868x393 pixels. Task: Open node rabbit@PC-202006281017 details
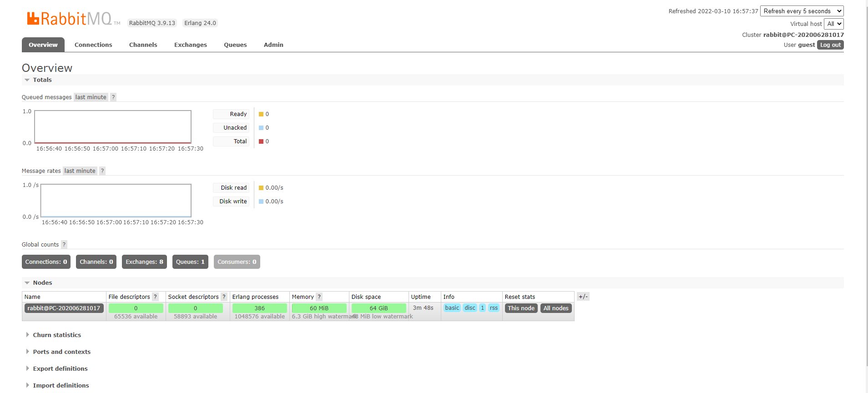point(64,308)
